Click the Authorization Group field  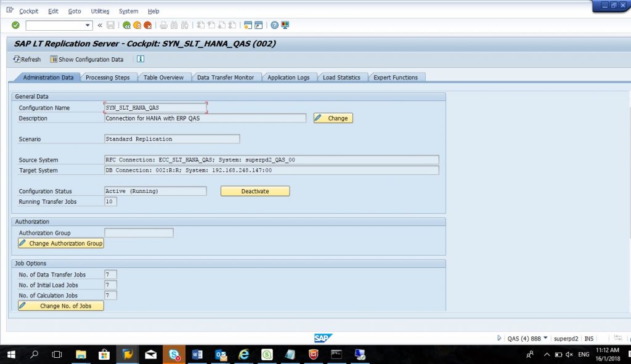(x=139, y=233)
